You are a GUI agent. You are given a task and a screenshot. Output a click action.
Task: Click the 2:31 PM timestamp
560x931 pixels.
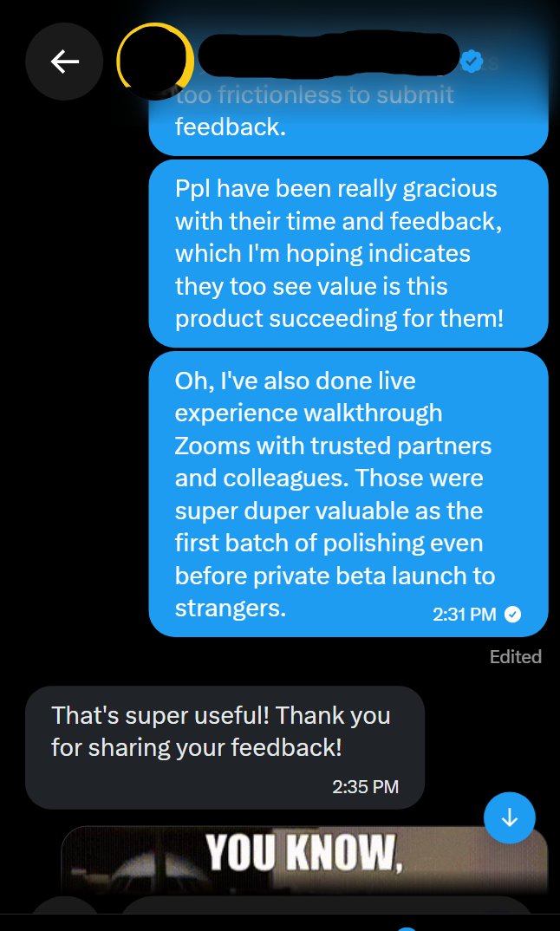(x=465, y=615)
